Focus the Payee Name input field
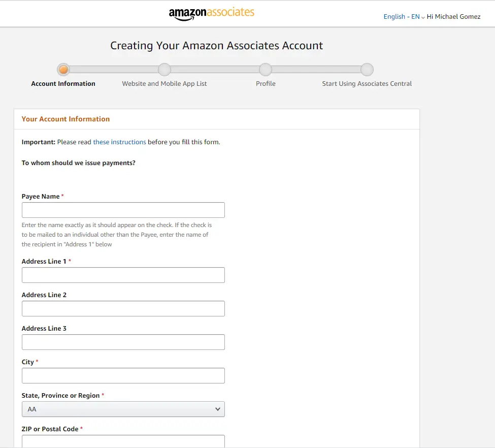 coord(123,210)
